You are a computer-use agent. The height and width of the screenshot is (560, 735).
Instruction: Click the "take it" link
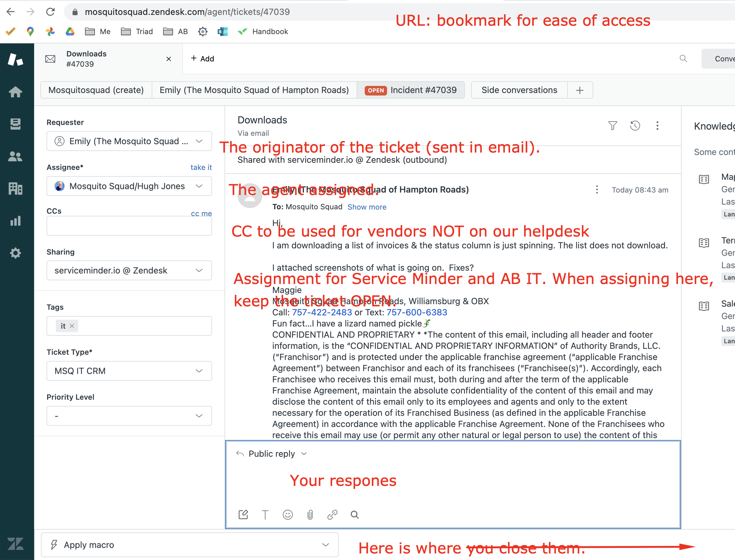pyautogui.click(x=201, y=167)
